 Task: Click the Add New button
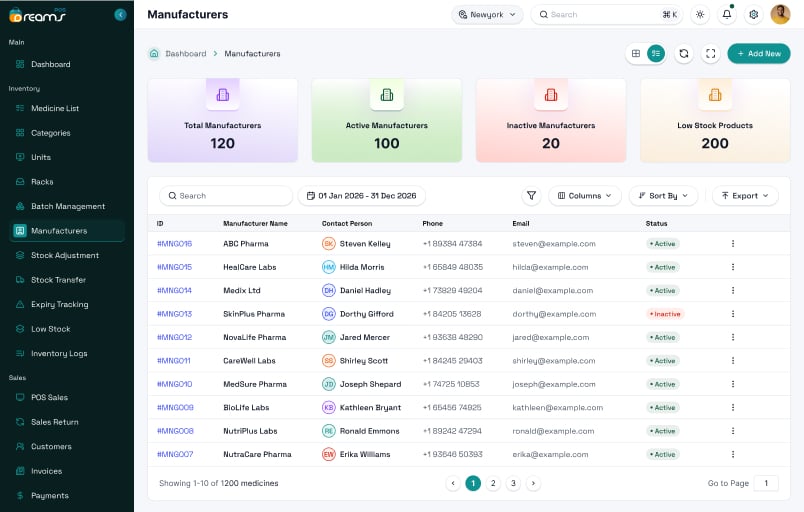point(759,53)
